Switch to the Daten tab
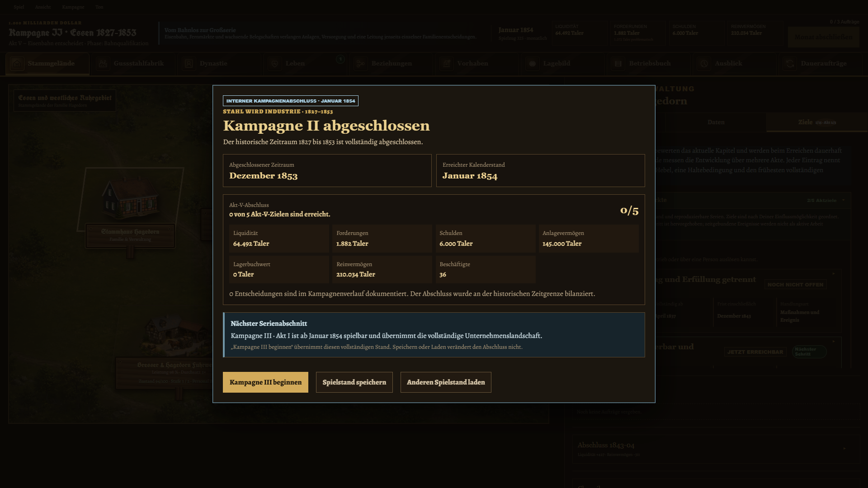The image size is (868, 488). pos(716,122)
